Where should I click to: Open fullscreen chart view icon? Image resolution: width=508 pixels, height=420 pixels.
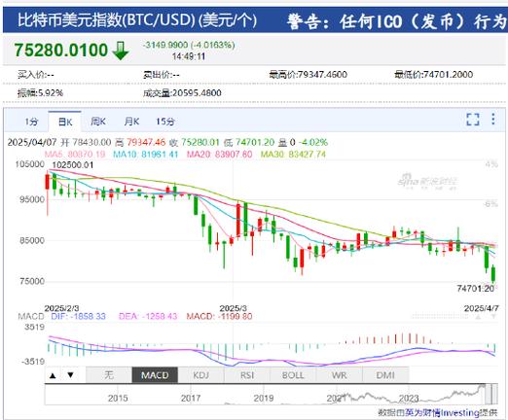473,120
